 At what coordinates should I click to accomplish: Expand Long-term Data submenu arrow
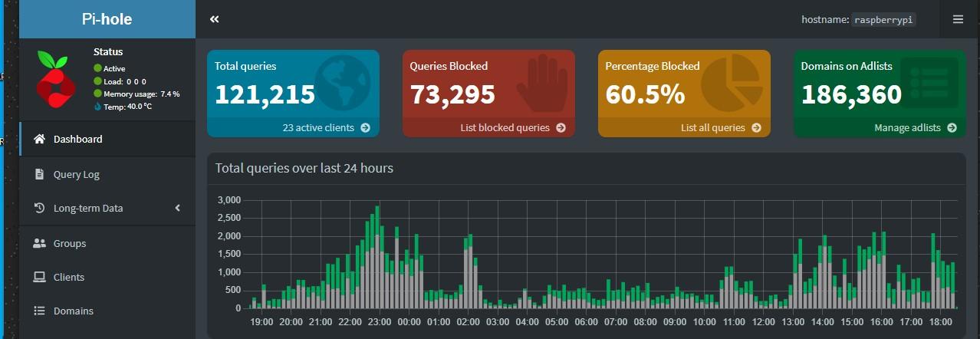pos(178,208)
